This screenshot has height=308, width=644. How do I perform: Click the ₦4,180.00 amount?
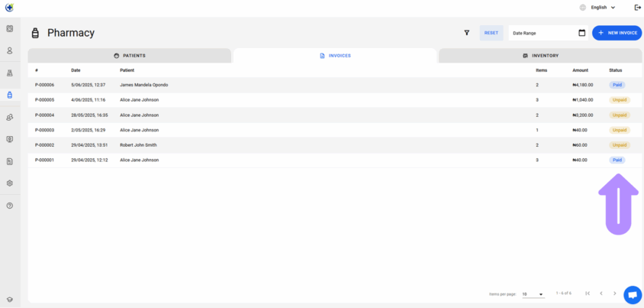(x=583, y=85)
